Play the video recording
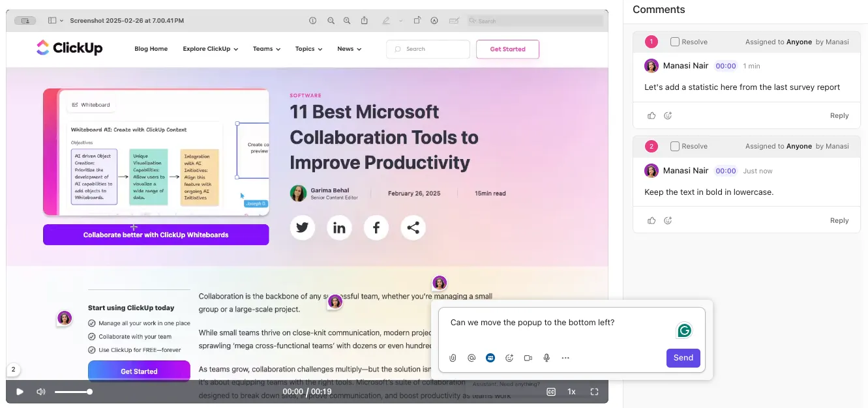 20,392
